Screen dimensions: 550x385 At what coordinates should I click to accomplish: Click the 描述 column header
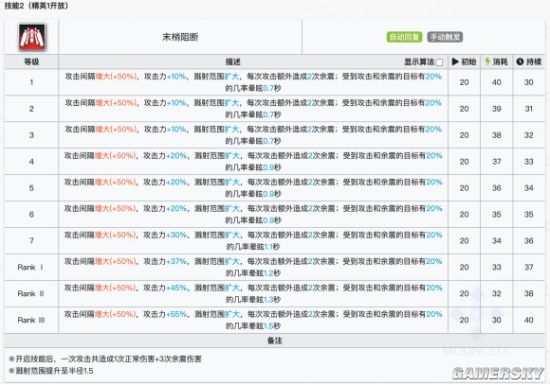coord(233,62)
